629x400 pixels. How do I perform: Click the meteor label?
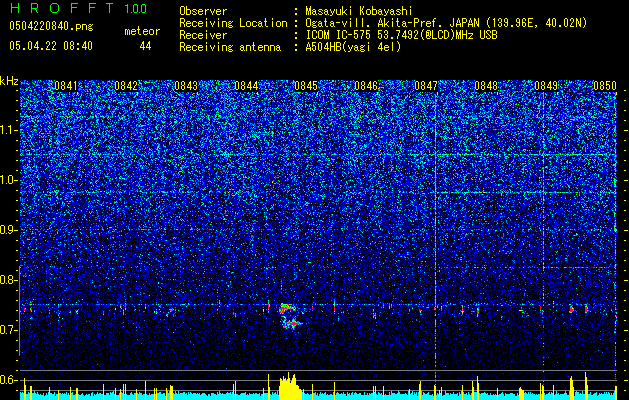click(142, 31)
